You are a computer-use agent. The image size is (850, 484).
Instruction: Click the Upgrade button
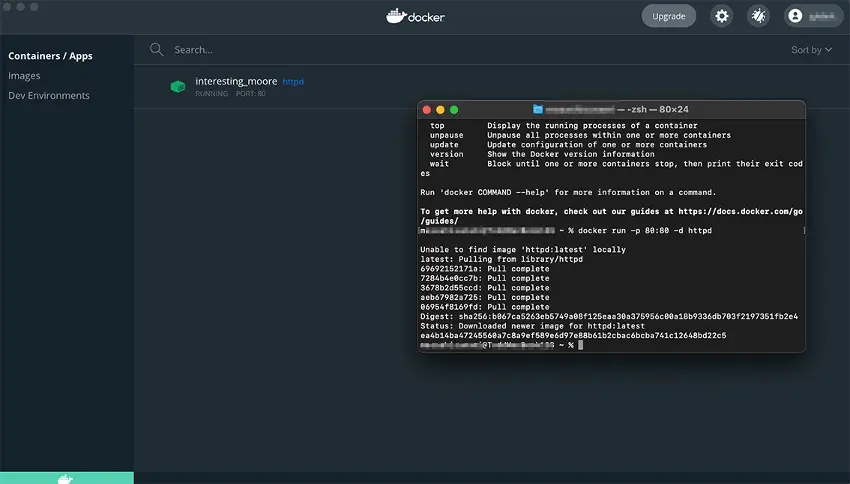click(668, 16)
